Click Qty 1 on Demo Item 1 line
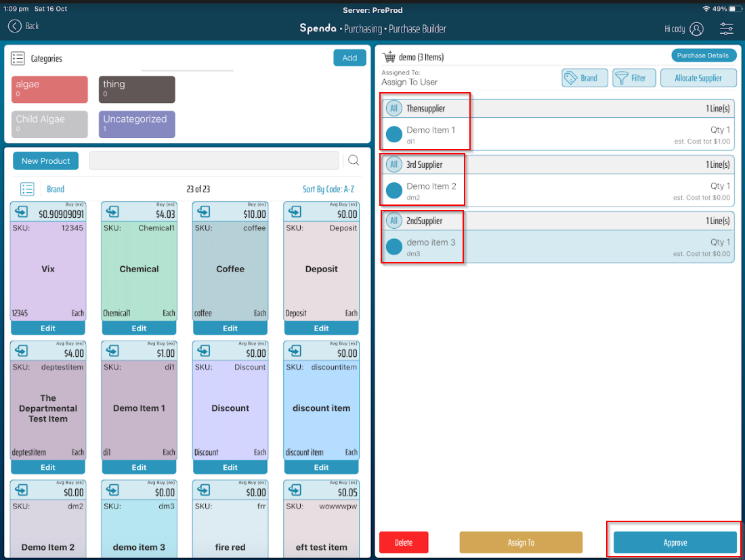This screenshot has width=745, height=560. pyautogui.click(x=720, y=129)
